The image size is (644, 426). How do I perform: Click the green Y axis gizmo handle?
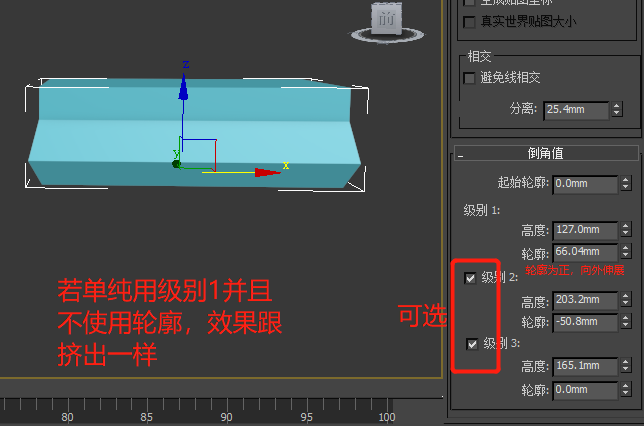(177, 164)
